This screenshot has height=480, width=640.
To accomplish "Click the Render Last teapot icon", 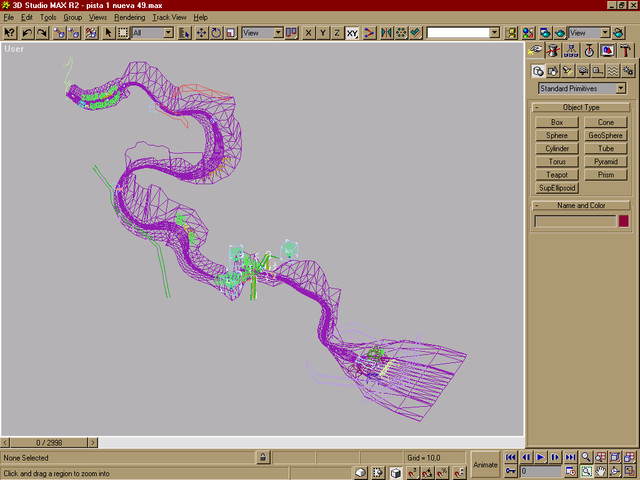I will 619,33.
